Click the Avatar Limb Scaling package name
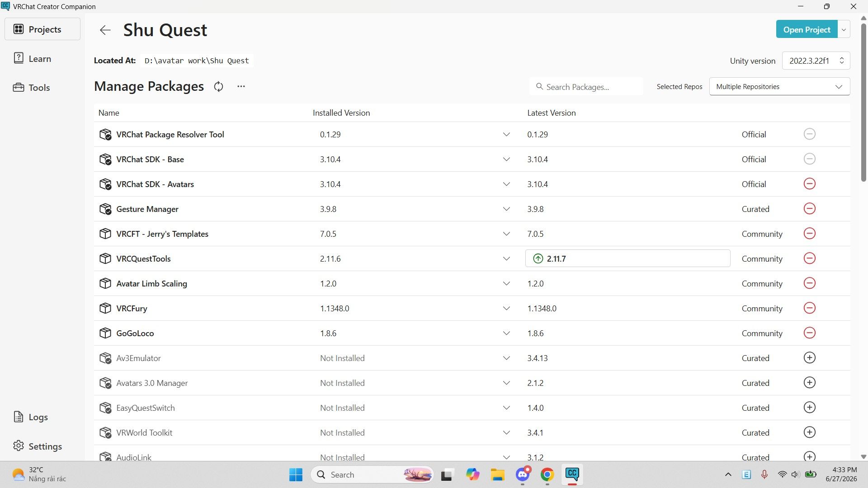 151,283
